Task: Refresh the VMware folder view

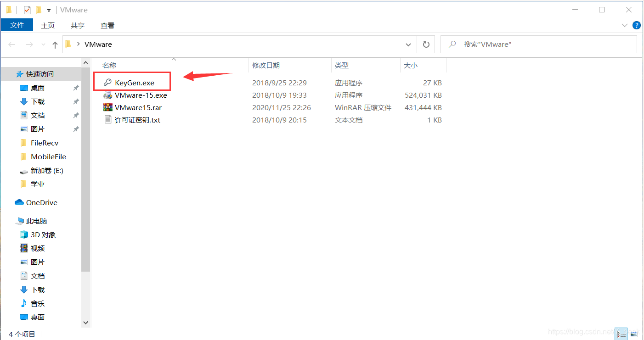Action: [426, 45]
